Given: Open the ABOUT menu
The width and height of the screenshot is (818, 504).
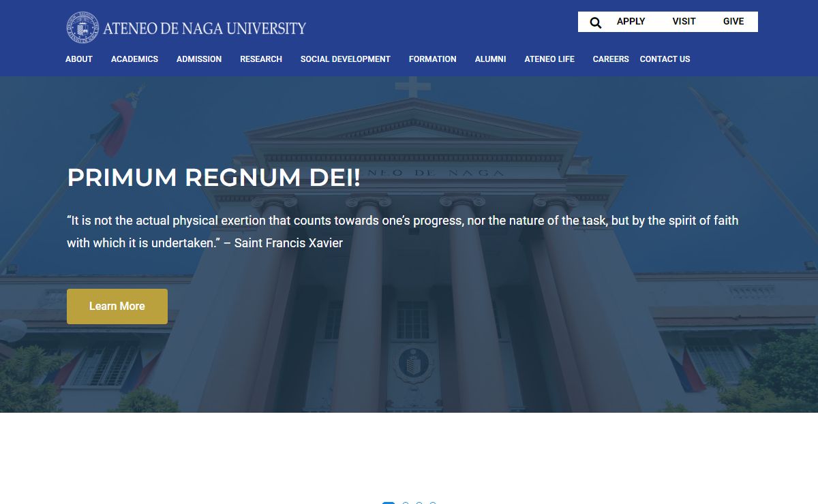Looking at the screenshot, I should coord(79,59).
